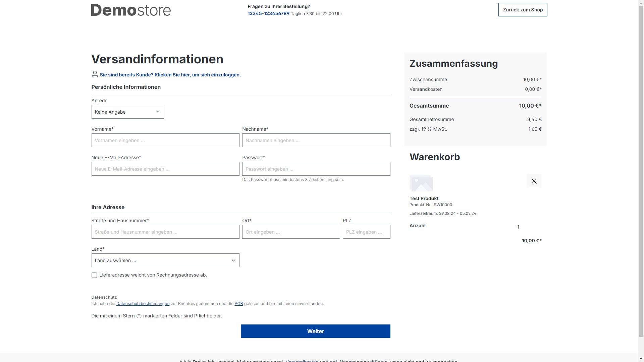
Task: Focus the Vorname input field
Action: (x=165, y=140)
